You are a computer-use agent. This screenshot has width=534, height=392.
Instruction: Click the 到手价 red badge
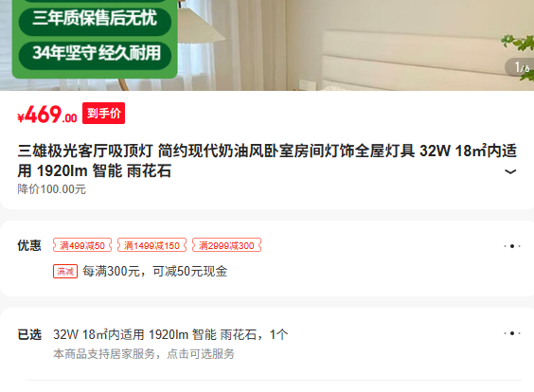click(103, 113)
